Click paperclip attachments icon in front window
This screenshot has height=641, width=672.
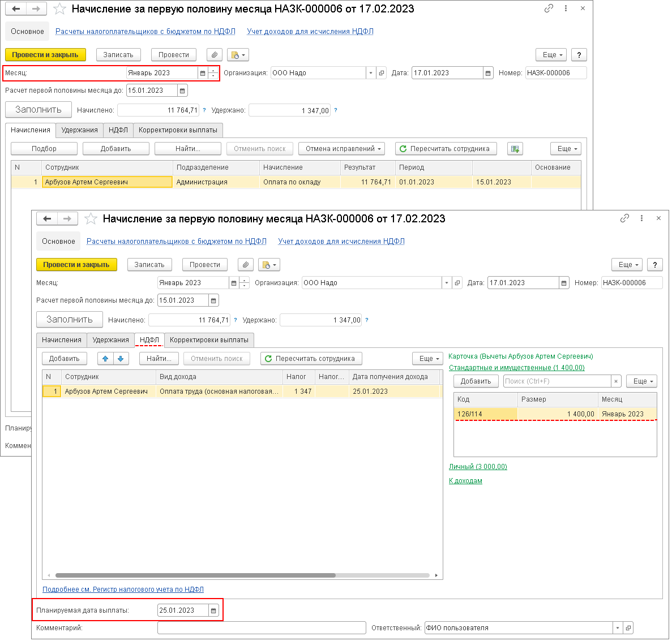pos(246,265)
